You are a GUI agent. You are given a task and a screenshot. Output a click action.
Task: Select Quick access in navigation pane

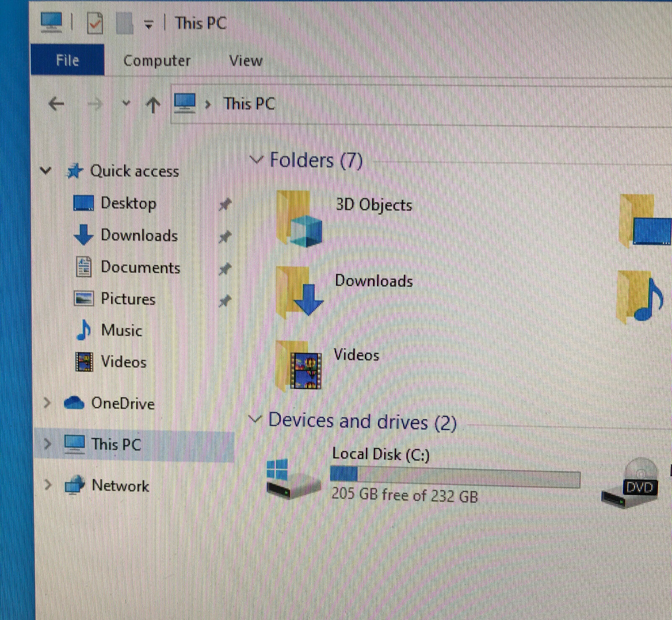click(134, 171)
